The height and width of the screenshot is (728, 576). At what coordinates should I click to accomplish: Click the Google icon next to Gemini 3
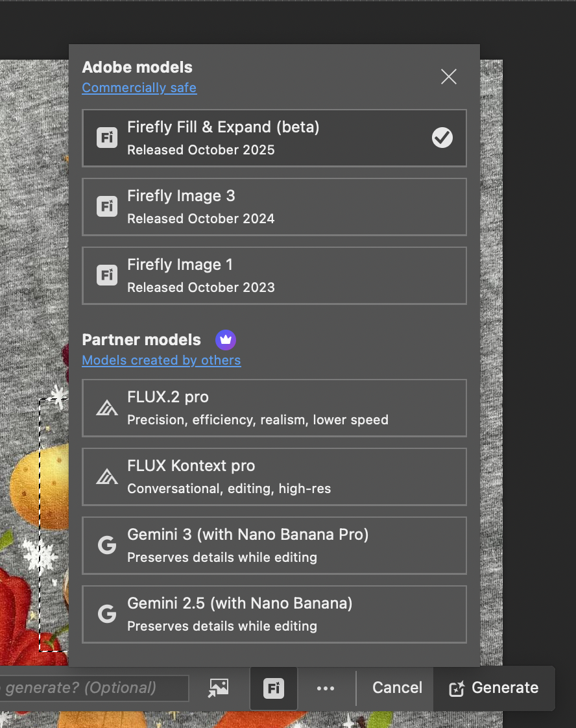tap(106, 545)
